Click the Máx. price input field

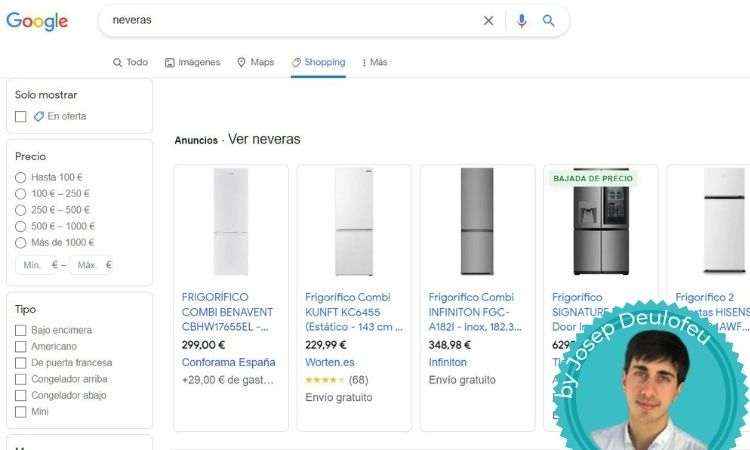(x=88, y=265)
